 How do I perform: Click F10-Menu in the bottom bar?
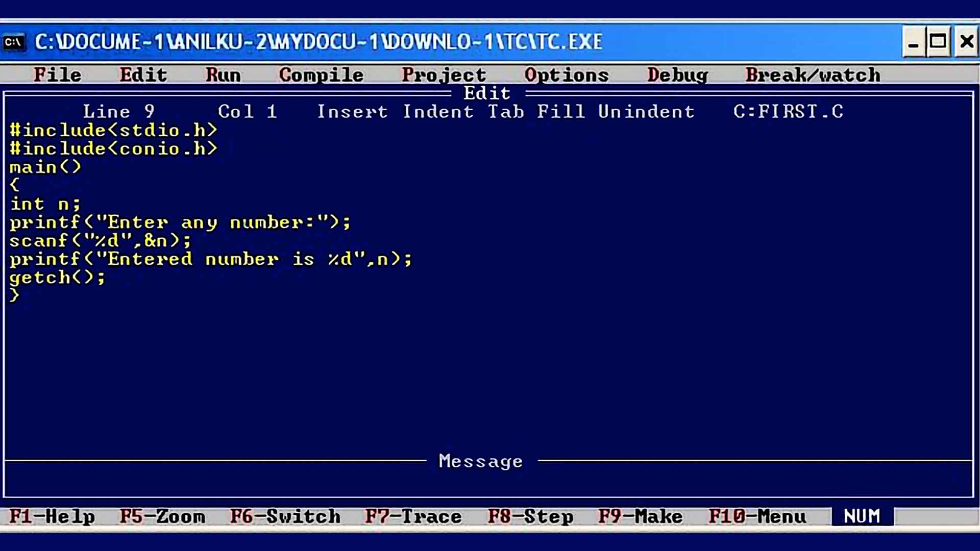(757, 516)
